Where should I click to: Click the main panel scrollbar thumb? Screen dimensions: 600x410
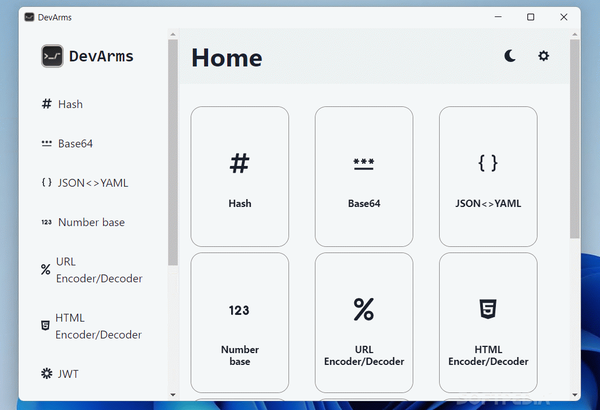575,139
